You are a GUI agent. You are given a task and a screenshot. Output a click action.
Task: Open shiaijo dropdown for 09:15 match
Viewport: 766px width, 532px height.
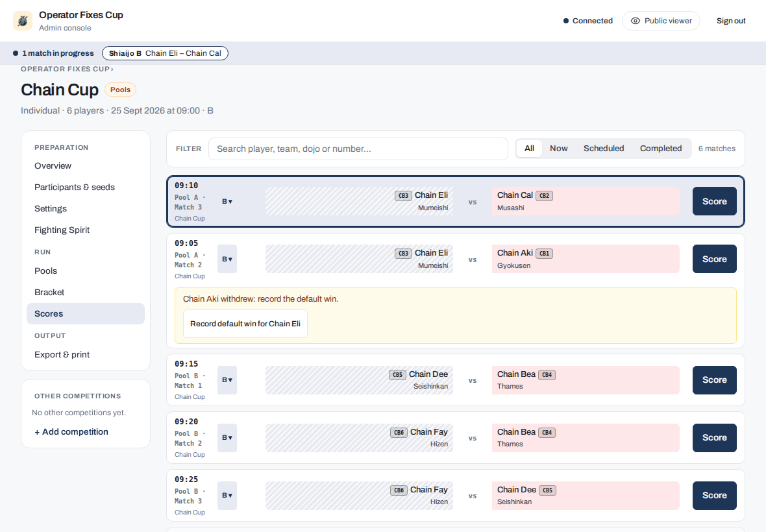tap(227, 380)
